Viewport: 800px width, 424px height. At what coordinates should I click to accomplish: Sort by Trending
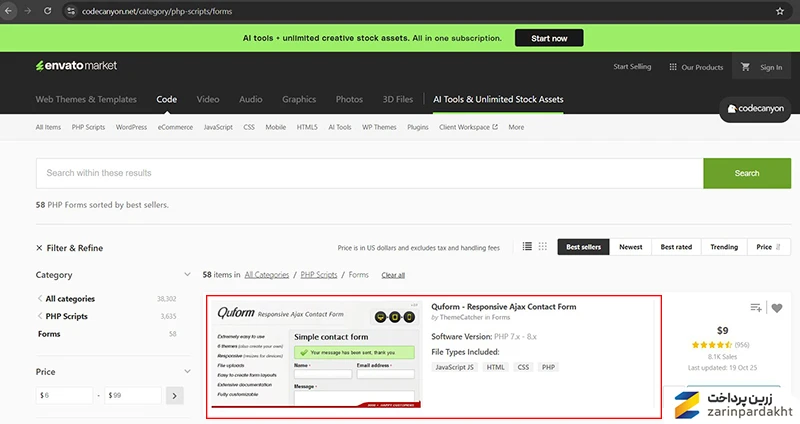tap(724, 247)
